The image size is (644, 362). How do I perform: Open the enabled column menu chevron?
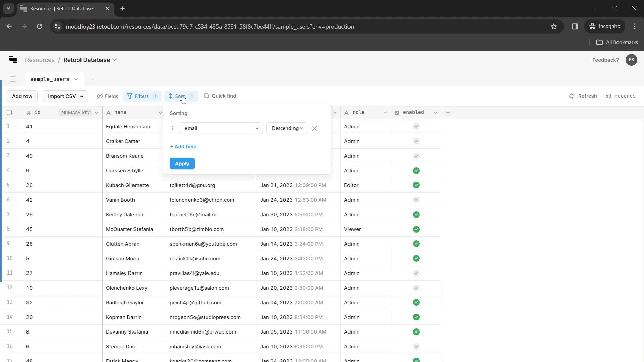(435, 113)
